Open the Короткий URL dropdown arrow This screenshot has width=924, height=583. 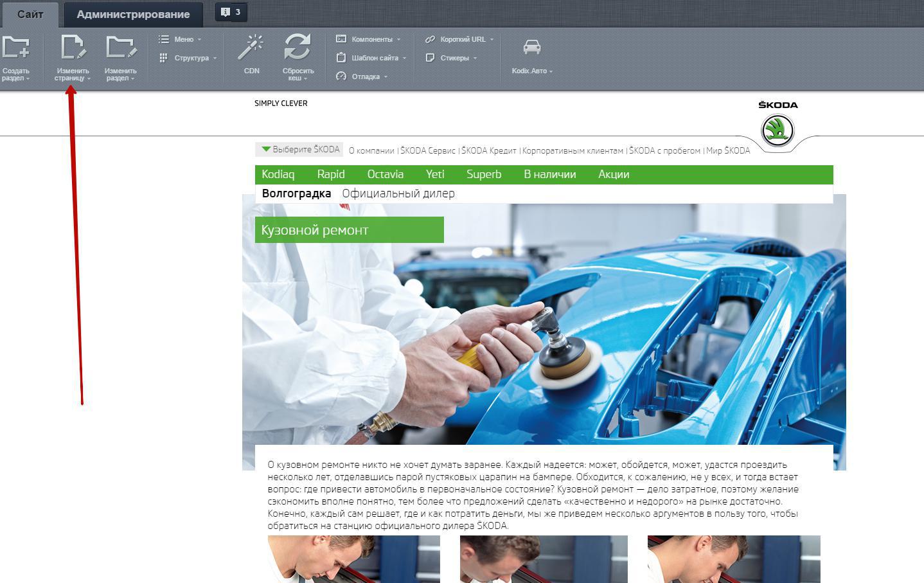[492, 40]
